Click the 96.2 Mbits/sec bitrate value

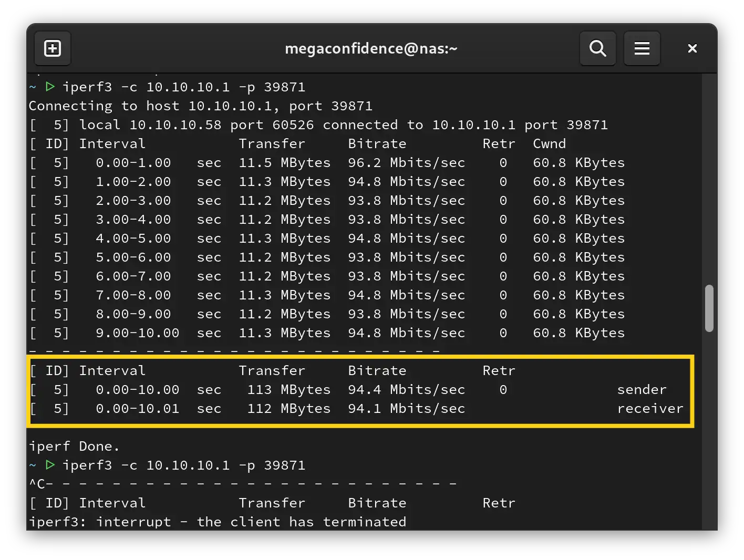pyautogui.click(x=406, y=162)
